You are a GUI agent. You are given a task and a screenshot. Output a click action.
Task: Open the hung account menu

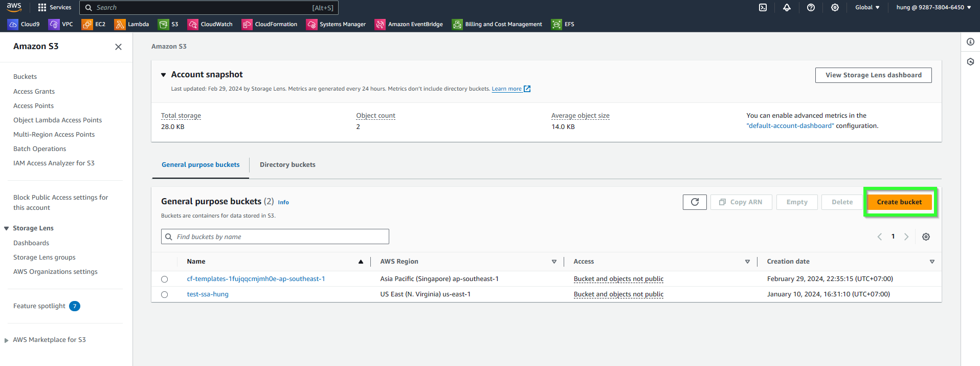click(933, 8)
